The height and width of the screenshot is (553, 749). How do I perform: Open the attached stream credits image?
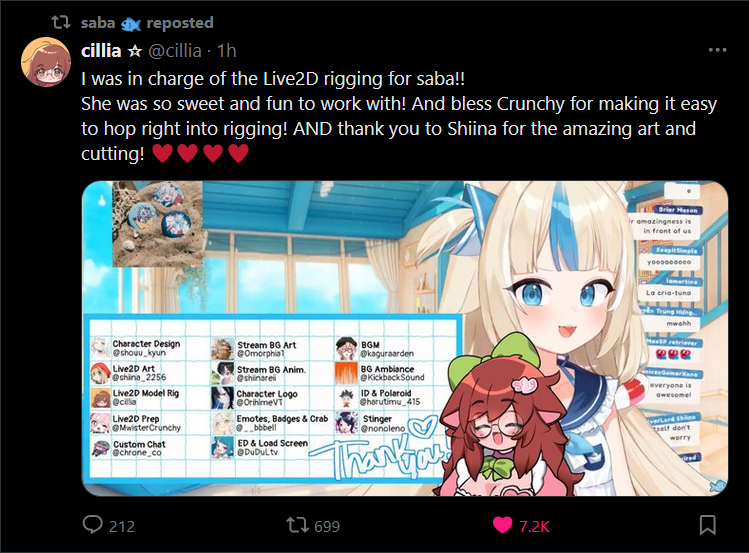[x=405, y=339]
